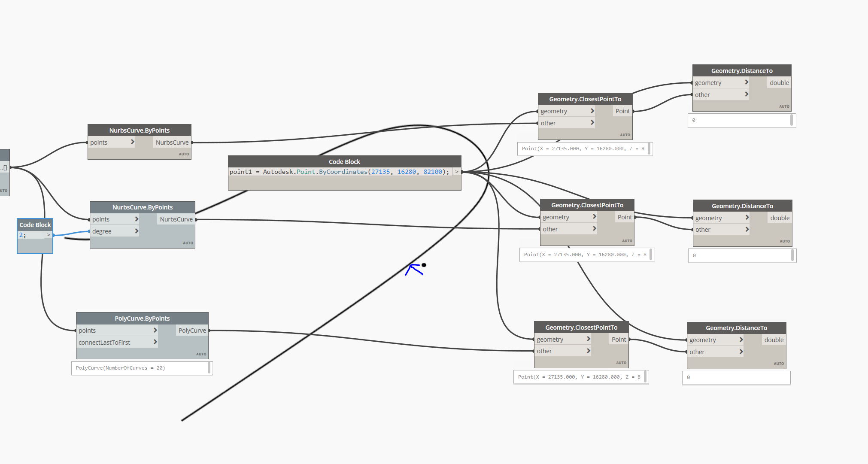Open chevron beside PolyCurve.ByPoints points port
868x464 pixels.
tap(155, 330)
